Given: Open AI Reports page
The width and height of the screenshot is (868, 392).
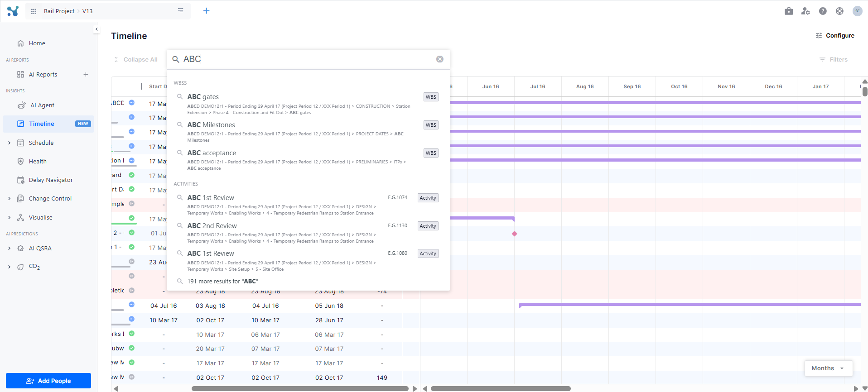Looking at the screenshot, I should tap(43, 75).
